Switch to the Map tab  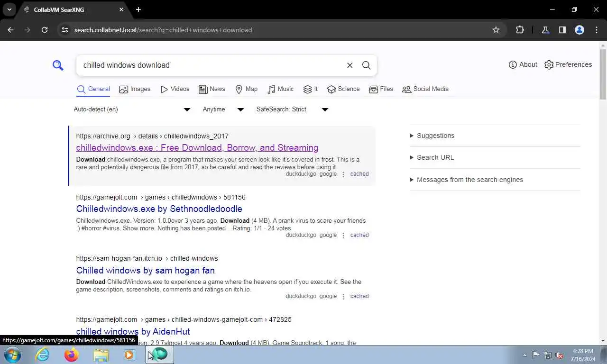[x=247, y=89]
